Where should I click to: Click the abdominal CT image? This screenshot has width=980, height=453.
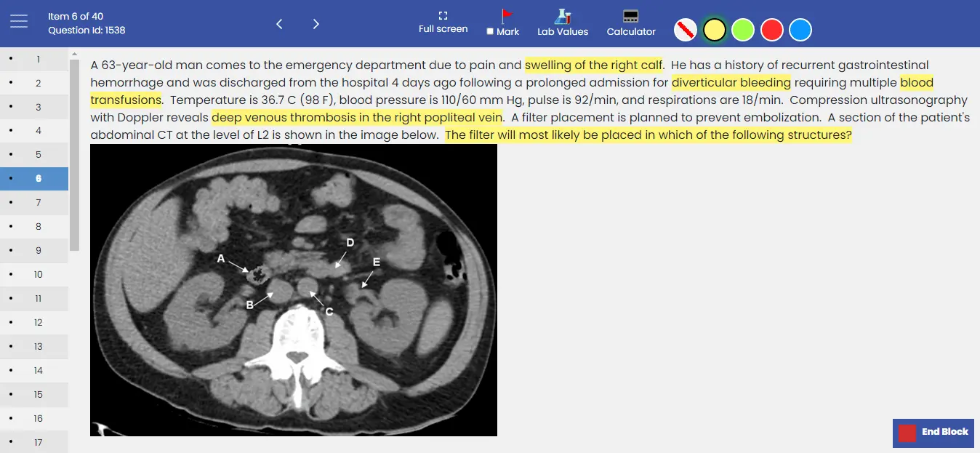click(x=294, y=290)
